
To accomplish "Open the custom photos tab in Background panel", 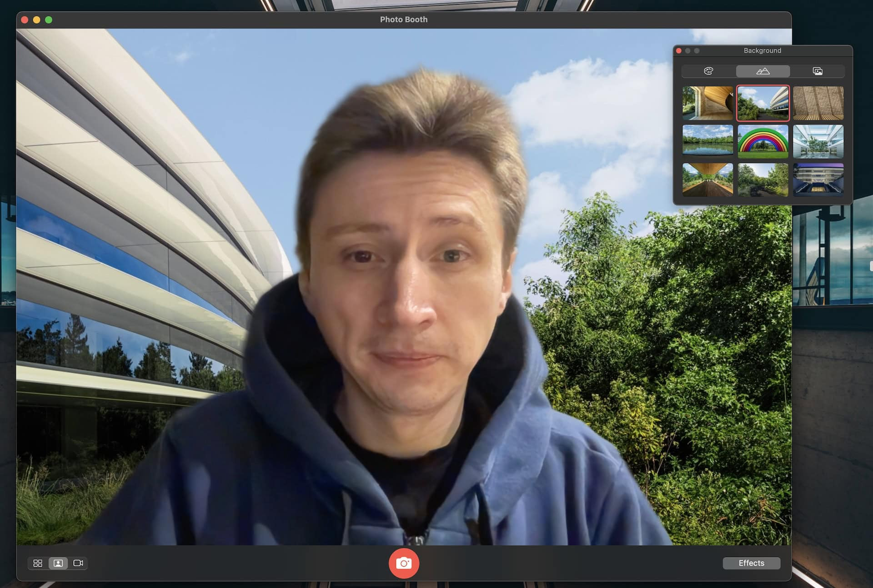I will pos(818,71).
